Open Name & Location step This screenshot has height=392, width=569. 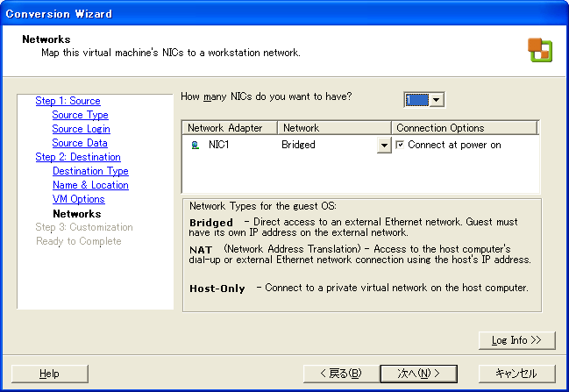tap(90, 185)
